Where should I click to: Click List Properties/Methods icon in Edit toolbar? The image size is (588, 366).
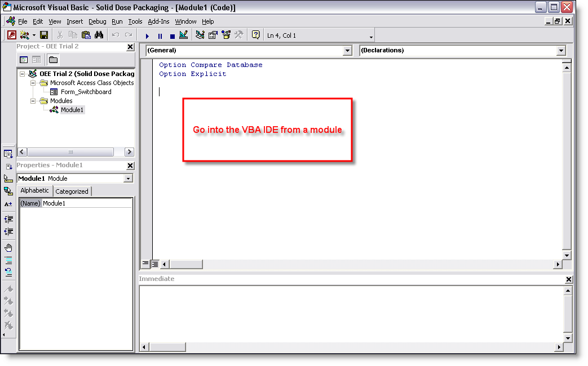click(8, 154)
